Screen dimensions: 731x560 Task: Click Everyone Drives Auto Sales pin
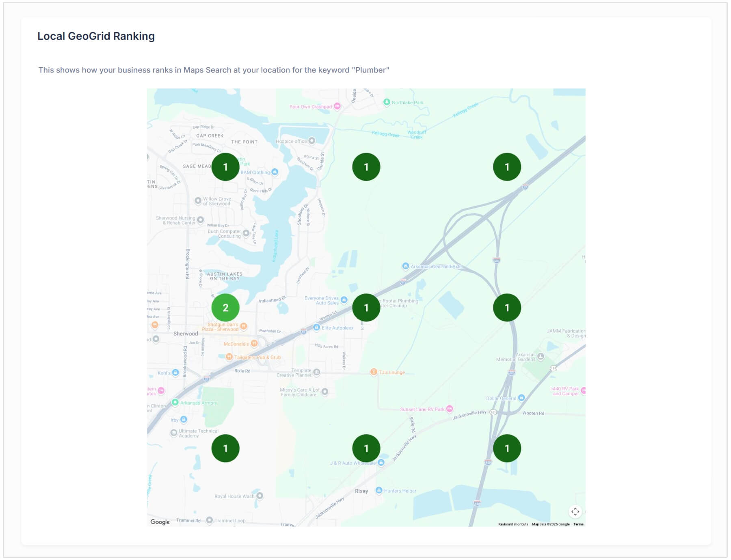click(344, 300)
